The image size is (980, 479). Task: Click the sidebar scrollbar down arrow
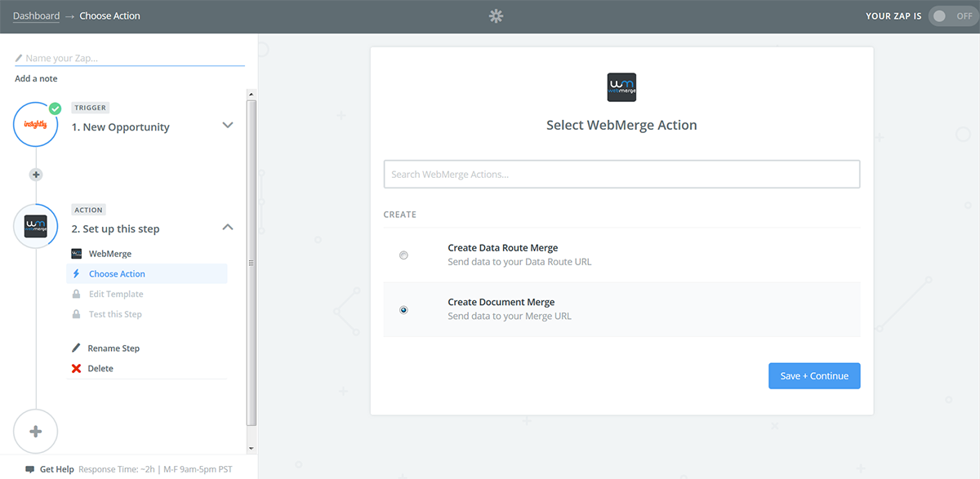click(x=252, y=448)
